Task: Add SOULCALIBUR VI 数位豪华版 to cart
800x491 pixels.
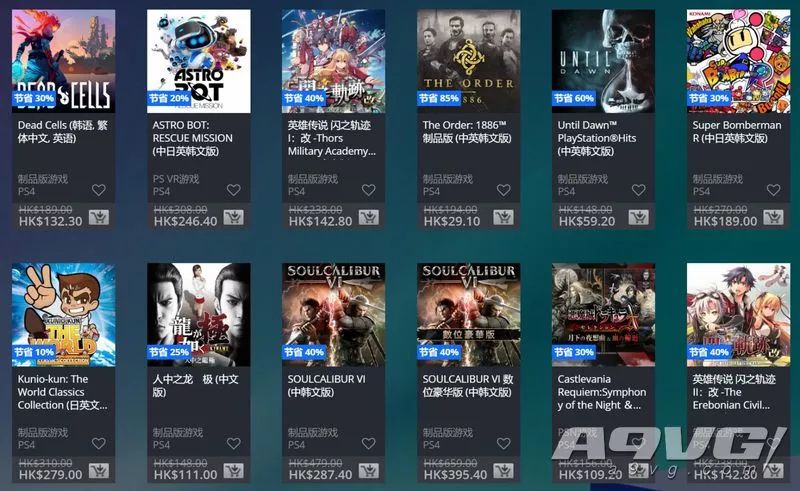Action: click(x=504, y=471)
